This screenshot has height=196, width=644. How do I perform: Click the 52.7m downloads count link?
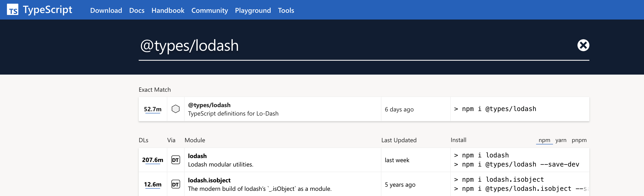click(153, 109)
